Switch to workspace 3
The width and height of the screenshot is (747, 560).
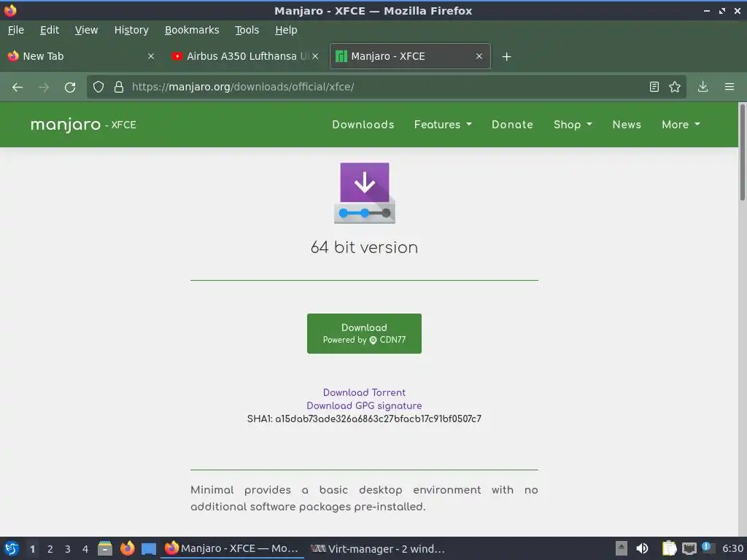[x=68, y=549]
